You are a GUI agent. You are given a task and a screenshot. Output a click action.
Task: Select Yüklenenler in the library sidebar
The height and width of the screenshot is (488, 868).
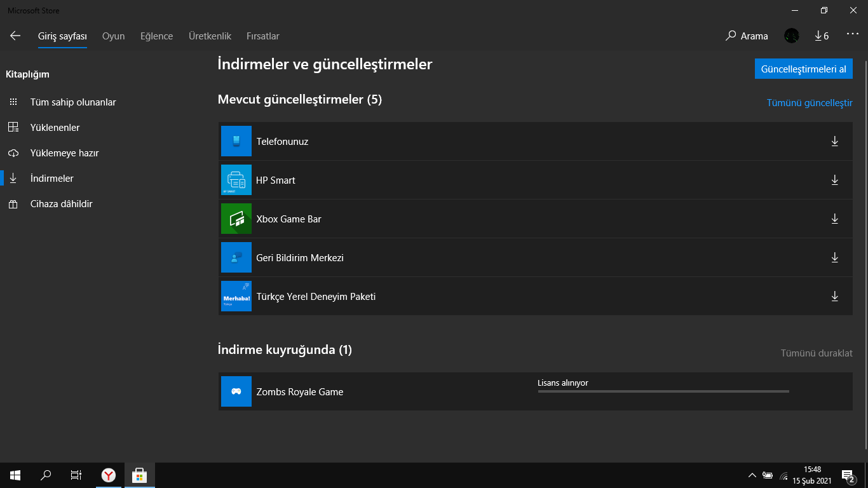pyautogui.click(x=55, y=128)
